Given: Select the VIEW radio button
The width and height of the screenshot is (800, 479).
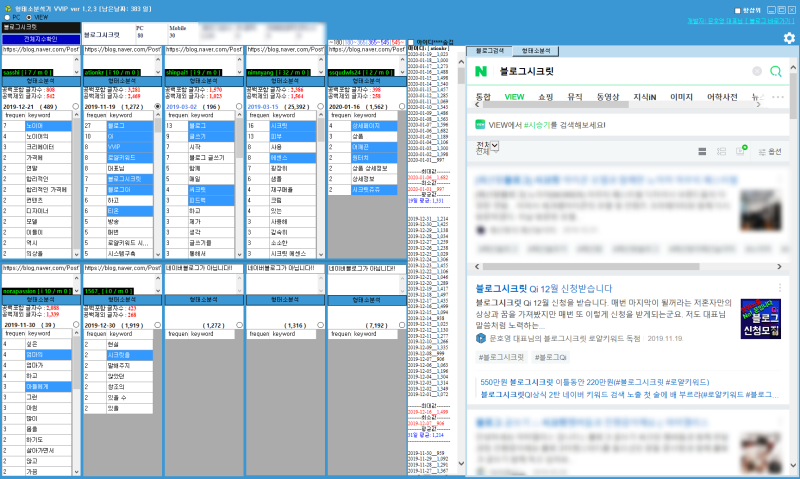Looking at the screenshot, I should coord(29,17).
